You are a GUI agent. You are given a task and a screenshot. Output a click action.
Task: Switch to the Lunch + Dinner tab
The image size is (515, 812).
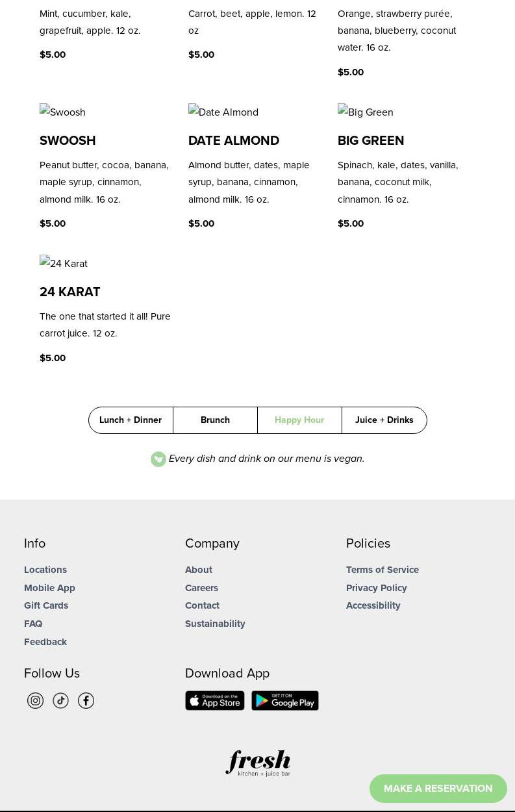tap(131, 420)
